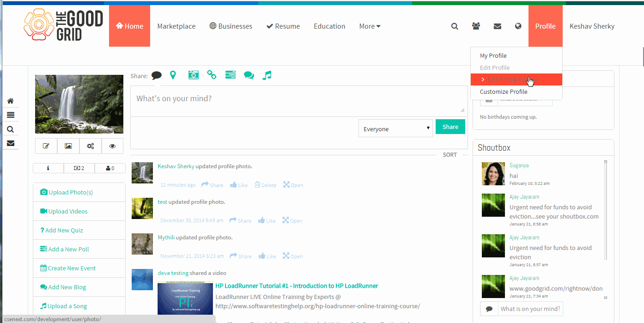Open the Businesses menu item

click(x=231, y=26)
